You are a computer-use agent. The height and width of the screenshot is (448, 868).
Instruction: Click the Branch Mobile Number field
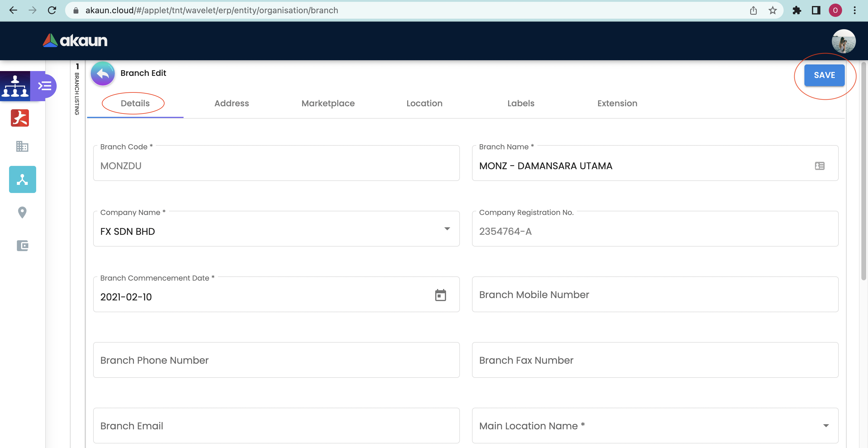click(655, 294)
